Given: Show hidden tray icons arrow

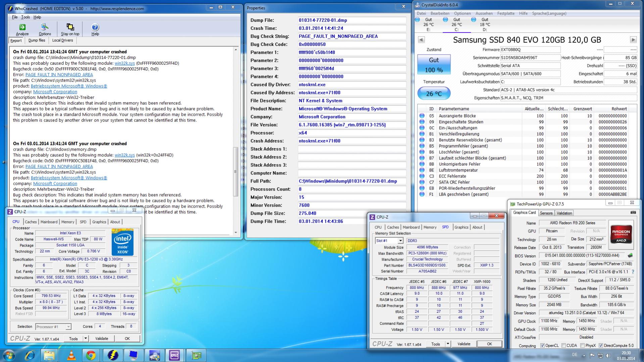Looking at the screenshot, I should pyautogui.click(x=584, y=356).
